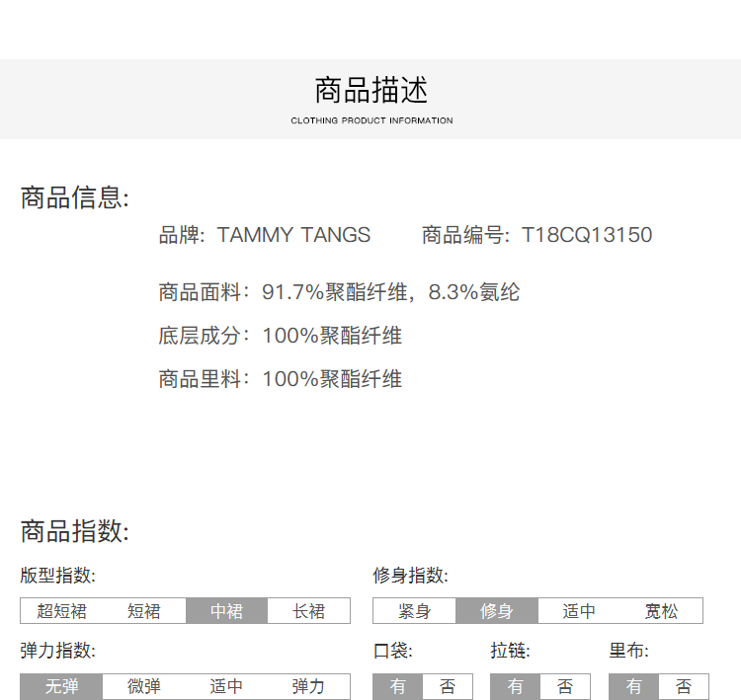Click the highlighted 无弹 elasticity option
The image size is (741, 700).
pyautogui.click(x=62, y=686)
